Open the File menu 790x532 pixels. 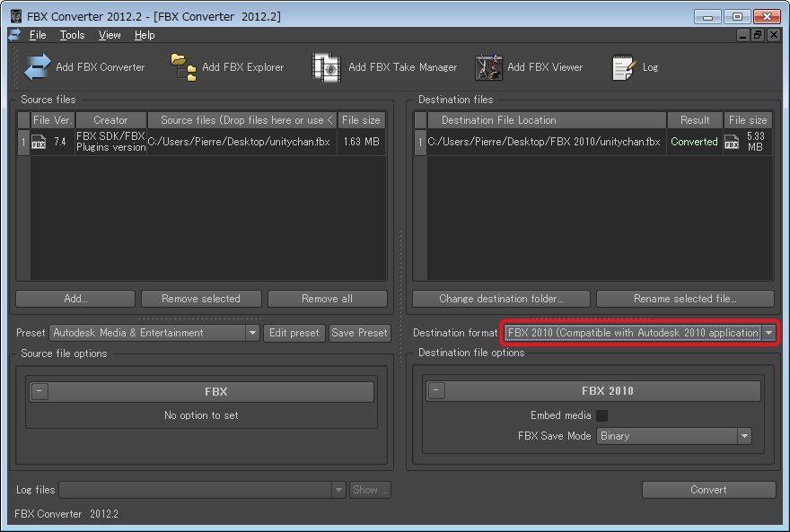[38, 35]
